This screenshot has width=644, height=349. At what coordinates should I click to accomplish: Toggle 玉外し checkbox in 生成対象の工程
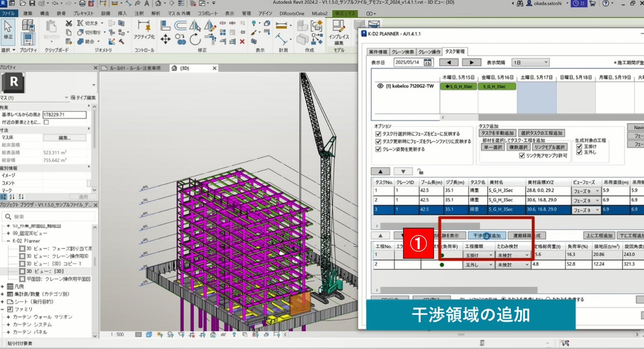click(x=579, y=152)
